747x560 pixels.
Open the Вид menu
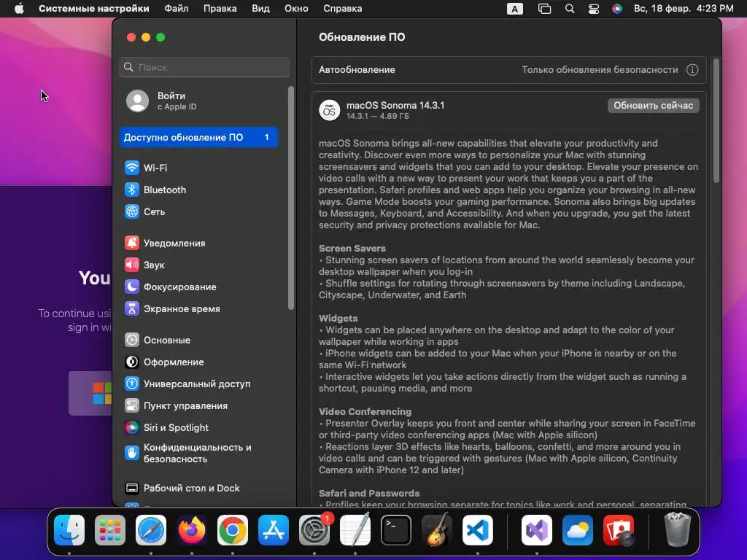coord(260,9)
